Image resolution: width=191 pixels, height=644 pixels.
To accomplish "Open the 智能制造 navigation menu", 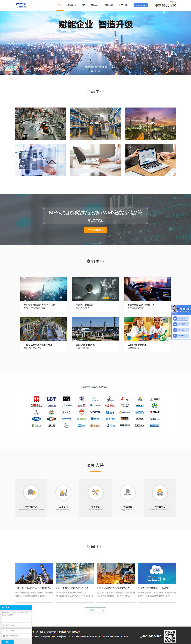I will tap(72, 5).
